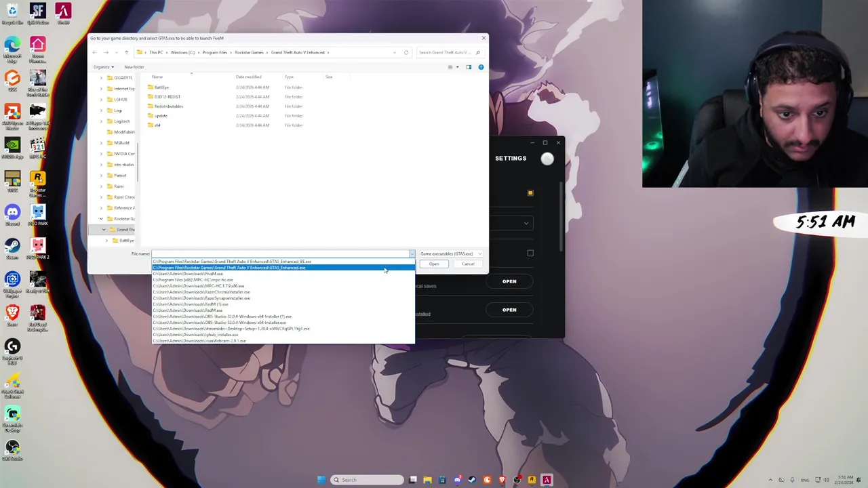Expand the LGHUB folder tree node
The width and height of the screenshot is (868, 488).
(x=101, y=100)
